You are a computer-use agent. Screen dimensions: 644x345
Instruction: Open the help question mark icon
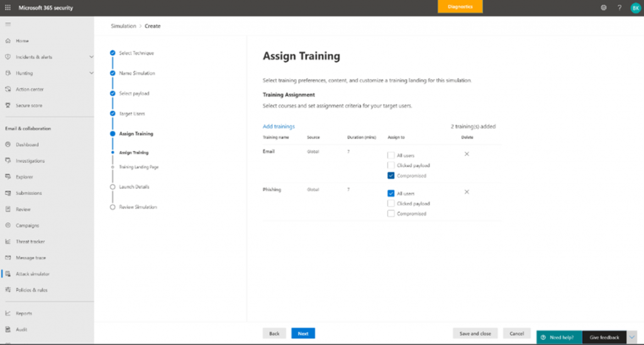[619, 8]
